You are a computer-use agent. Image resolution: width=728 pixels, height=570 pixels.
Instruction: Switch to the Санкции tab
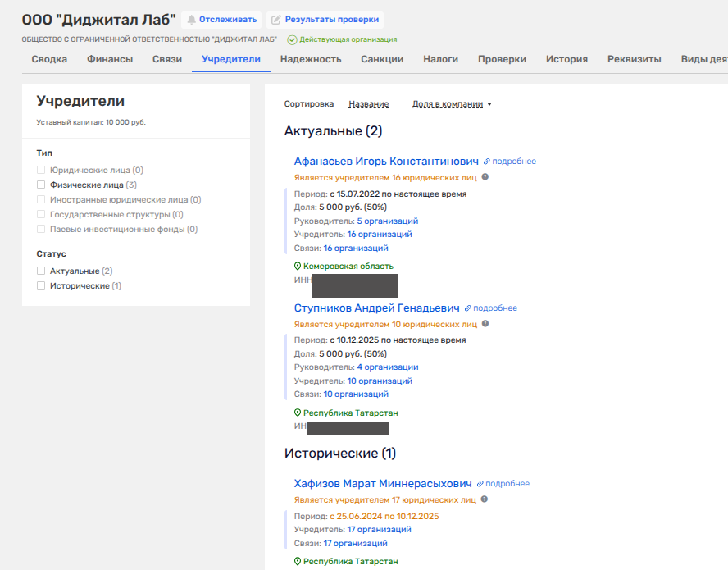pyautogui.click(x=382, y=59)
